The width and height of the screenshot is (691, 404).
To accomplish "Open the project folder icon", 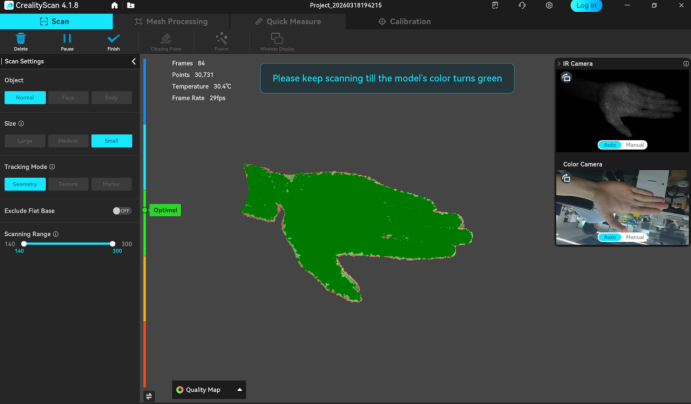I will (x=117, y=6).
